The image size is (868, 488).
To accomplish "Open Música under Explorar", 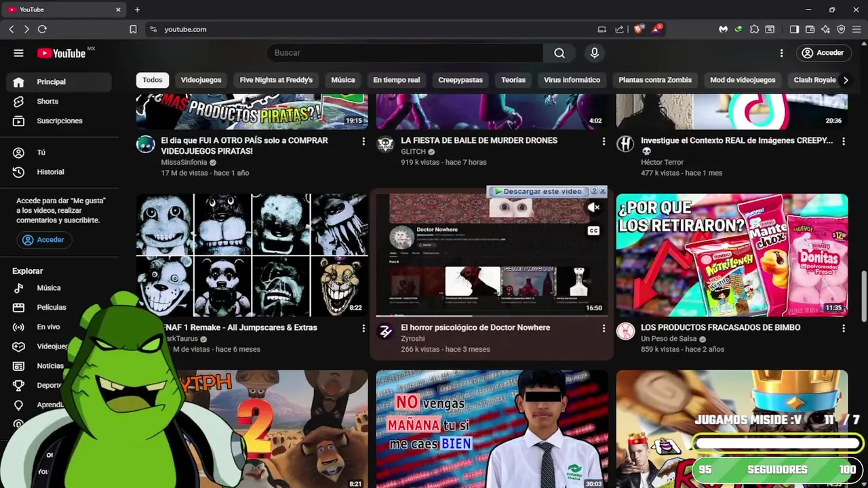I will click(x=59, y=288).
